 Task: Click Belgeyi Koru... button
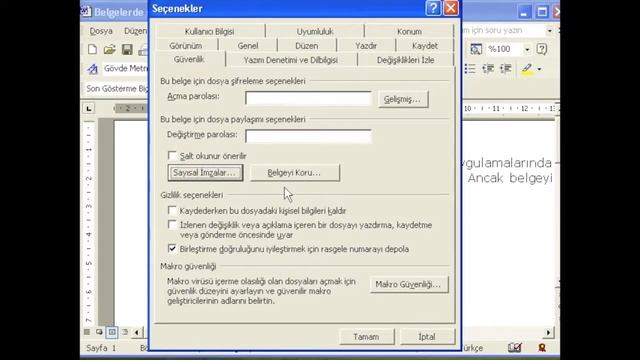coord(294,173)
